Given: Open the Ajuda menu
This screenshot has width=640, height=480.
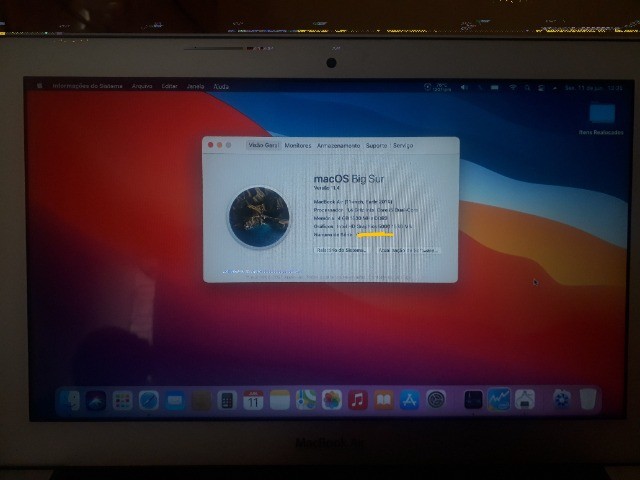Looking at the screenshot, I should (221, 87).
